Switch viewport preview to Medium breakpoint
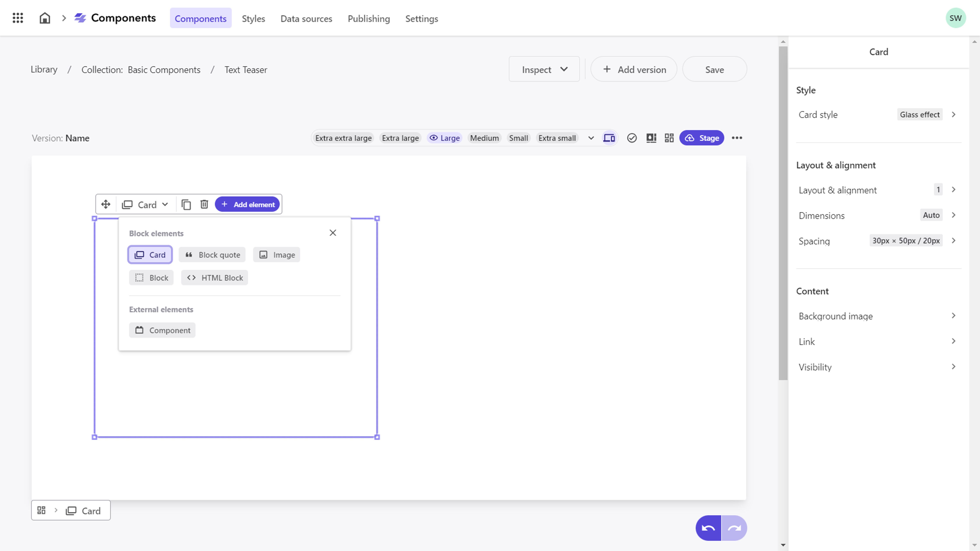 (484, 138)
